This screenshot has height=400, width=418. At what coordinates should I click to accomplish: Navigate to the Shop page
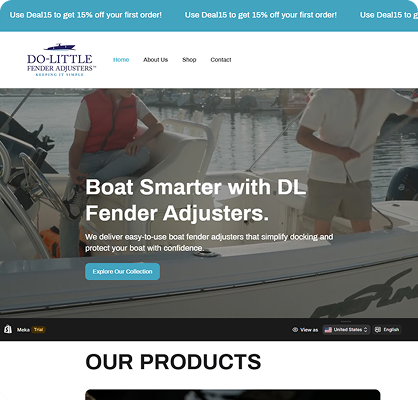(189, 60)
